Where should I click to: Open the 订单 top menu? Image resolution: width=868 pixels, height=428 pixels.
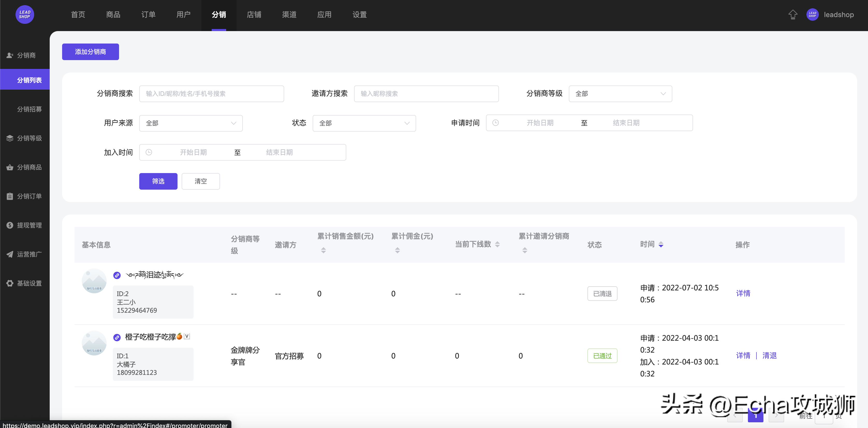(149, 15)
